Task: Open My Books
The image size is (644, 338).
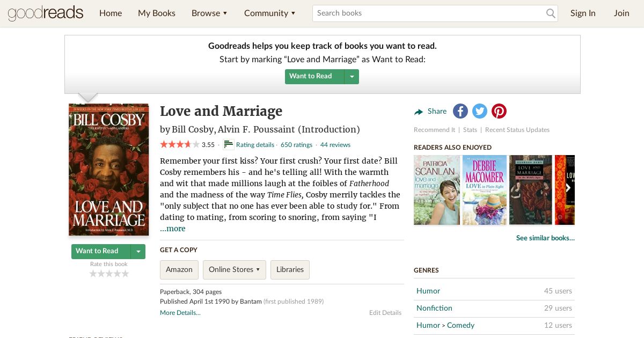Action: pos(157,13)
